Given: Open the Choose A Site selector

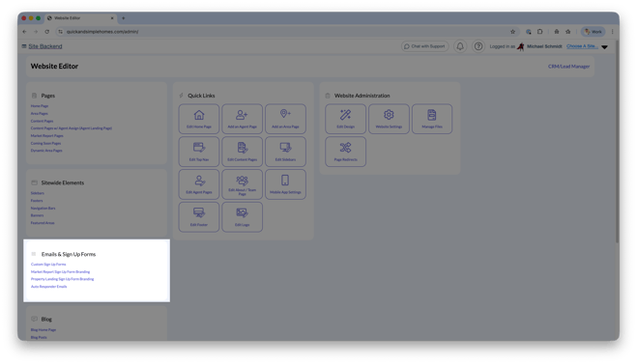Looking at the screenshot, I should pyautogui.click(x=582, y=46).
